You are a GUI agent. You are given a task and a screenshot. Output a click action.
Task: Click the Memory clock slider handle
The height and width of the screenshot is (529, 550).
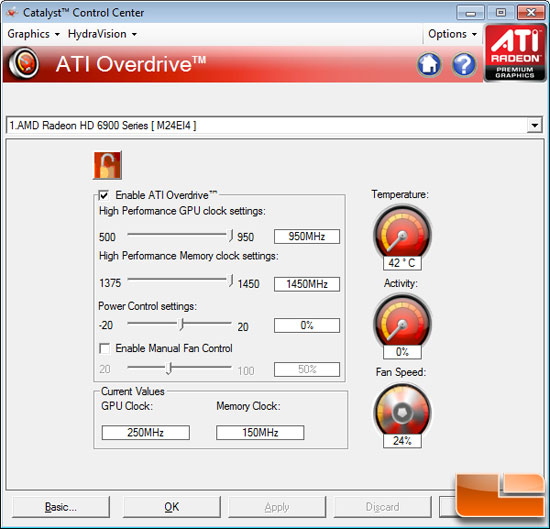pos(230,280)
